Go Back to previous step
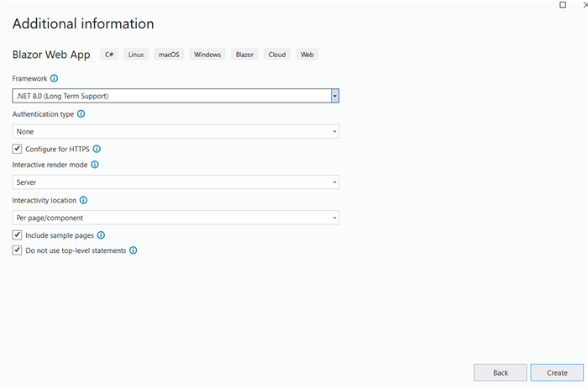Screen dimensions: 588x390 [501, 372]
